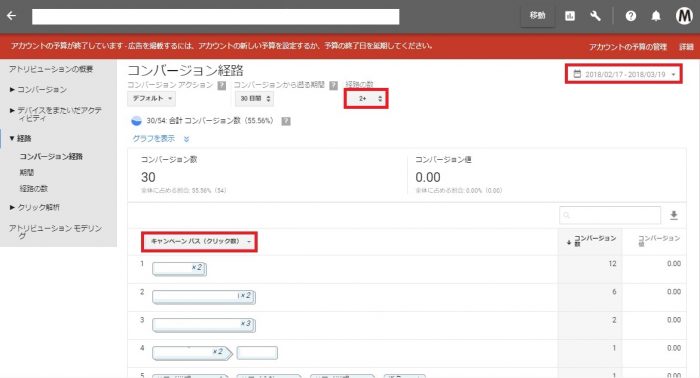Viewport: 700px width, 378px height.
Task: Download the table with download icon
Action: click(674, 216)
